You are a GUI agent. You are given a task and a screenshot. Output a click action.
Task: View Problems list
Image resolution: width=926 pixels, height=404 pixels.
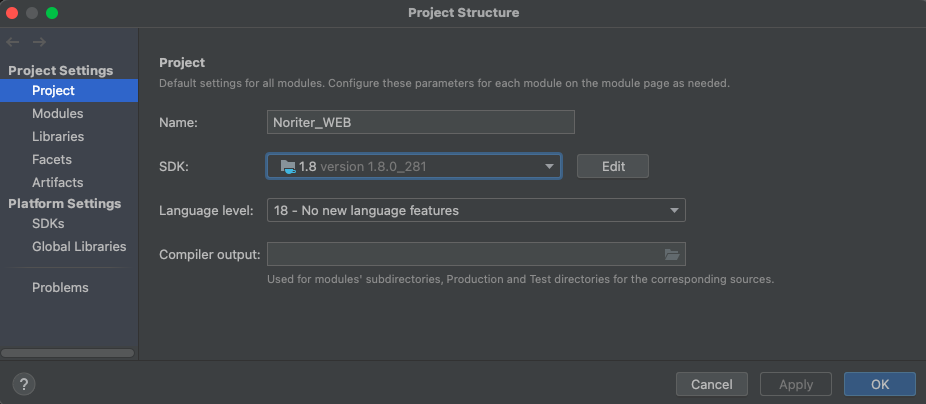click(x=60, y=287)
